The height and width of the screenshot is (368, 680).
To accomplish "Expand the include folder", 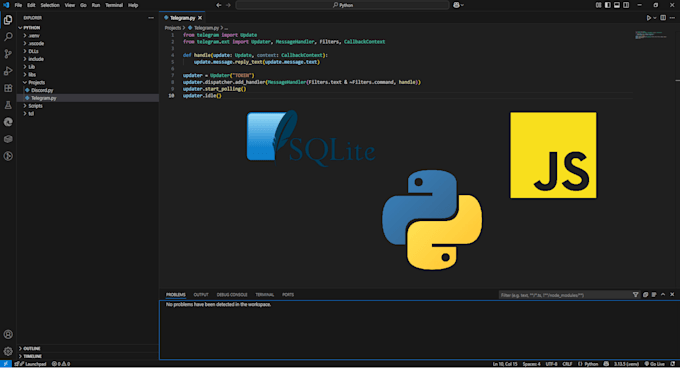I will [88, 59].
